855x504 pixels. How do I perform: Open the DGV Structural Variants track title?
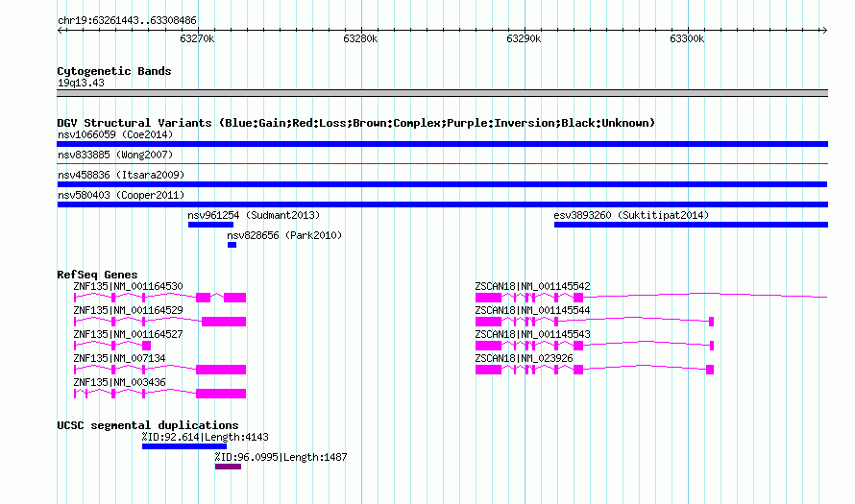[356, 123]
